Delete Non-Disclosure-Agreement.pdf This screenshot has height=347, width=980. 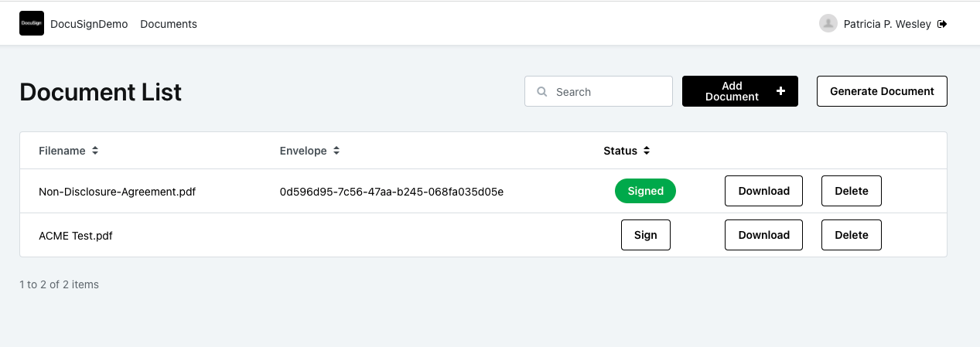[x=851, y=191]
